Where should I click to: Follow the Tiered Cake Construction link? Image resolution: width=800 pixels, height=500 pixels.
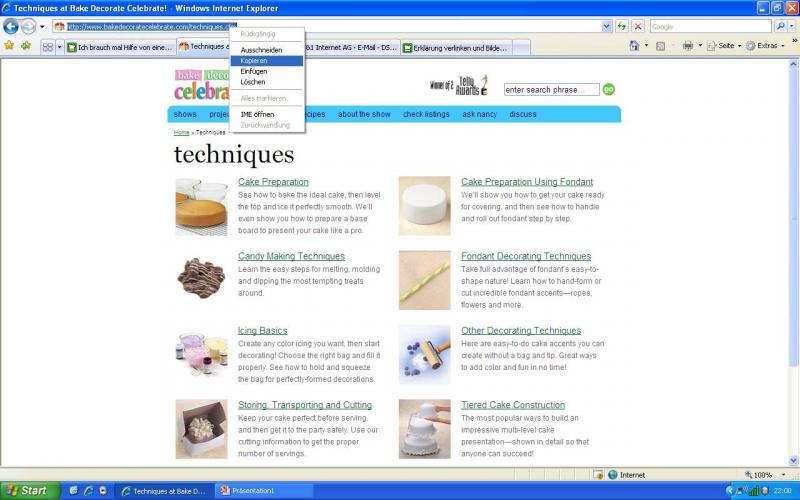coord(513,405)
